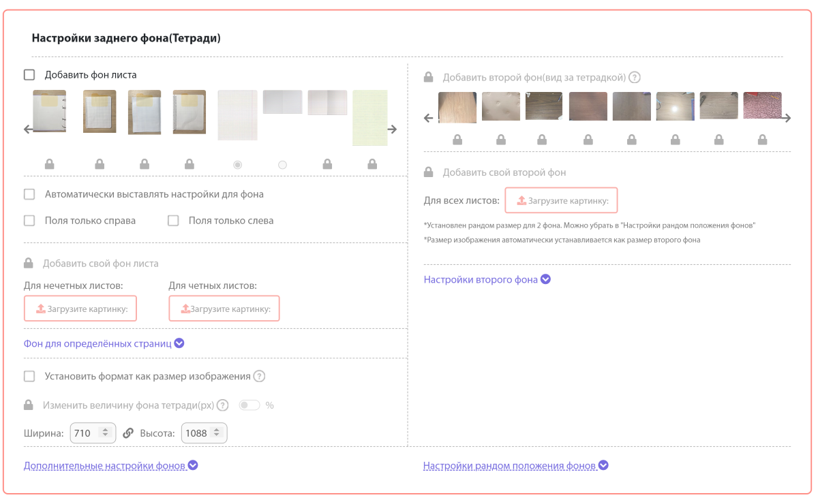The width and height of the screenshot is (818, 504).
Task: Click lock icon beside Добавить свой фон листа
Action: point(29,263)
